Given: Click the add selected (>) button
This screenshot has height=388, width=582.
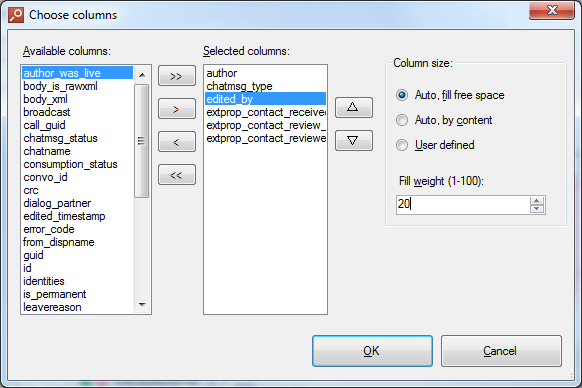Looking at the screenshot, I should 177,109.
